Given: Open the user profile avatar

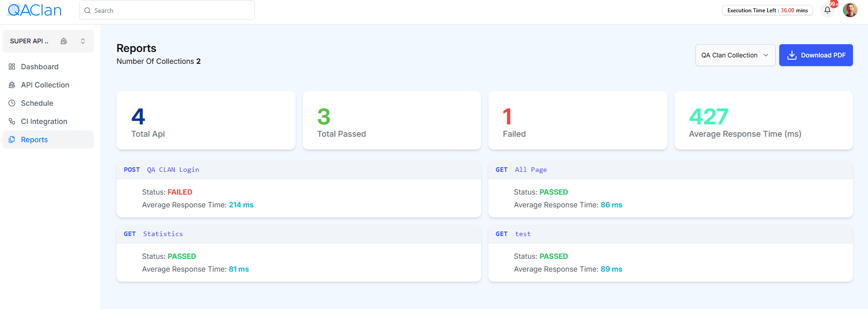Looking at the screenshot, I should click(850, 10).
